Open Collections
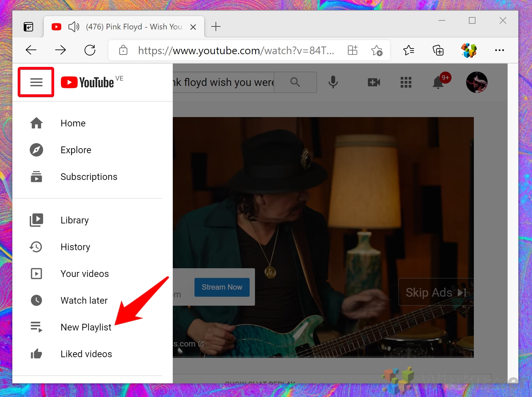 (x=438, y=51)
